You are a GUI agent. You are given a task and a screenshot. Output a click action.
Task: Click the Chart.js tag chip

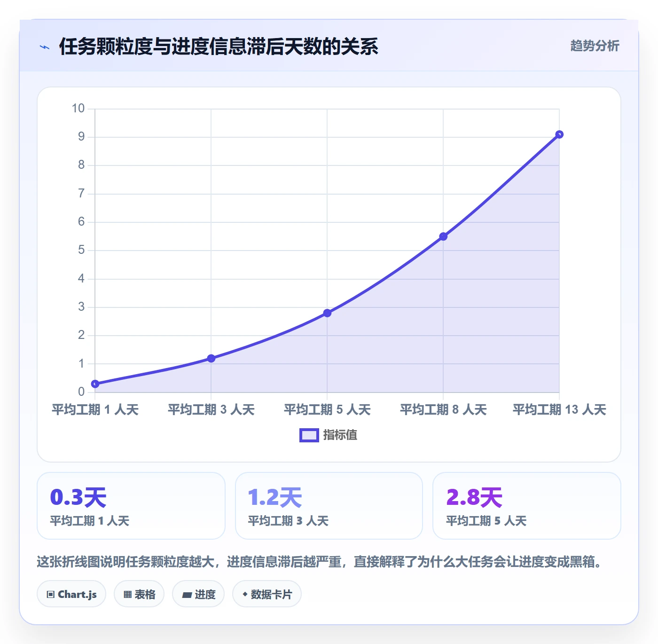click(x=71, y=594)
